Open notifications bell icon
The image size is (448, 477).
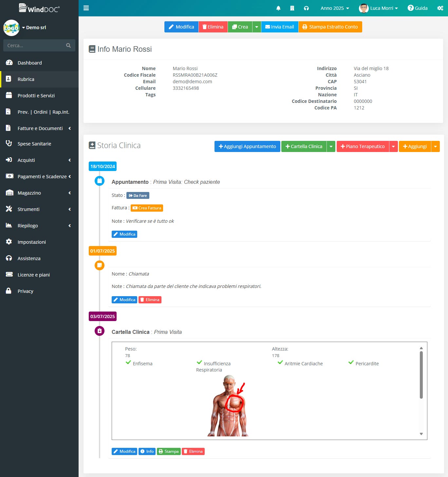[x=278, y=8]
